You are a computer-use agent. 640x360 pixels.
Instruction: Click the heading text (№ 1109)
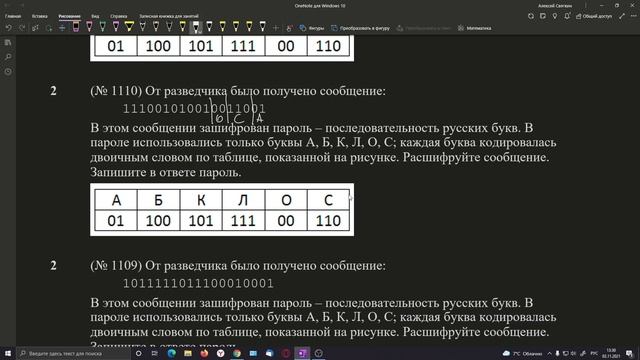click(x=116, y=266)
